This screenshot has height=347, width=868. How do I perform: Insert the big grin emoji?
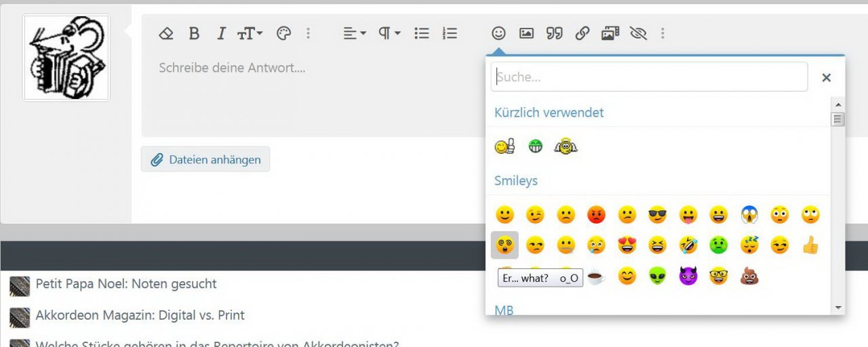click(719, 216)
